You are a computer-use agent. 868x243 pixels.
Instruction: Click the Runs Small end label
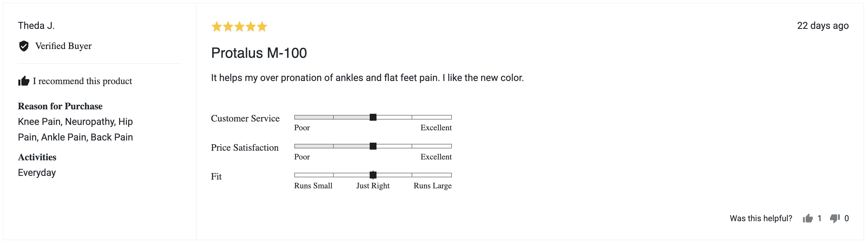[313, 186]
